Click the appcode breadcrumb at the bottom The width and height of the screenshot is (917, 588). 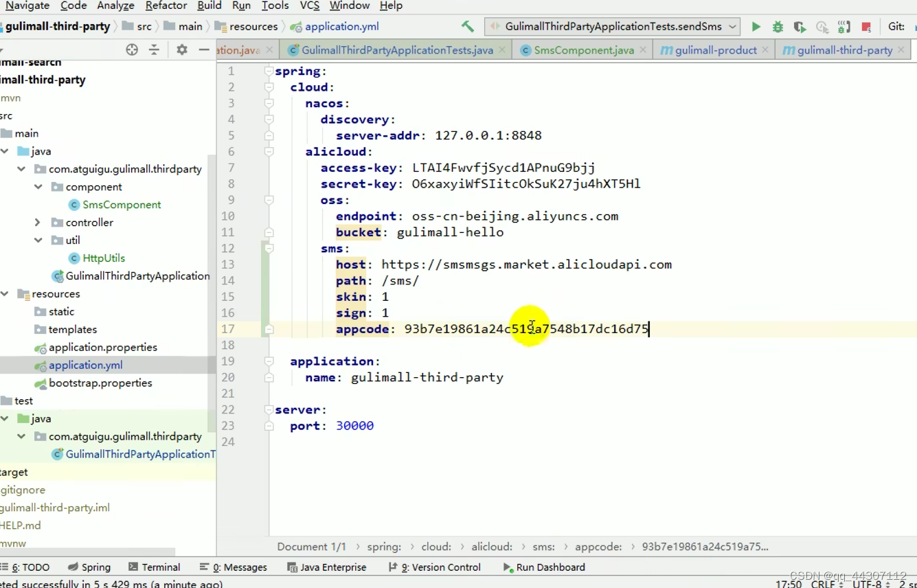pyautogui.click(x=598, y=546)
